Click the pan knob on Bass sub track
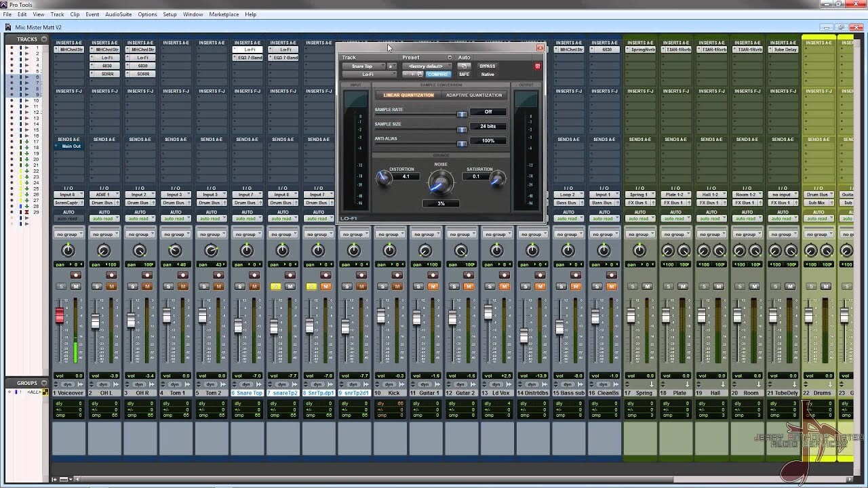This screenshot has width=868, height=488. 568,251
